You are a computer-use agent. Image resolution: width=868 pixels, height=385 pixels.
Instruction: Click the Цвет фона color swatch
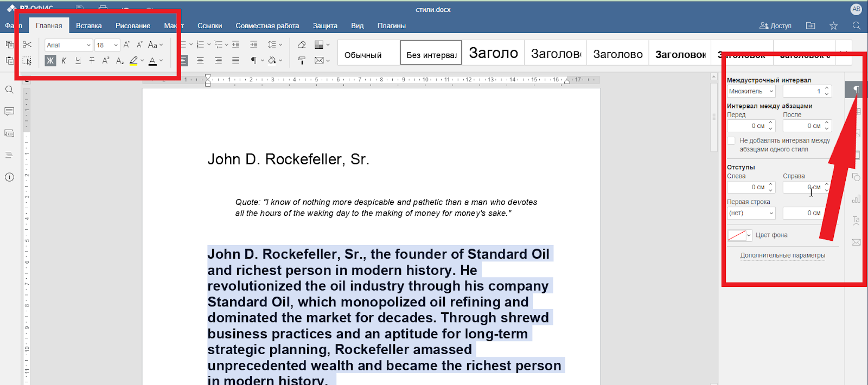click(739, 235)
